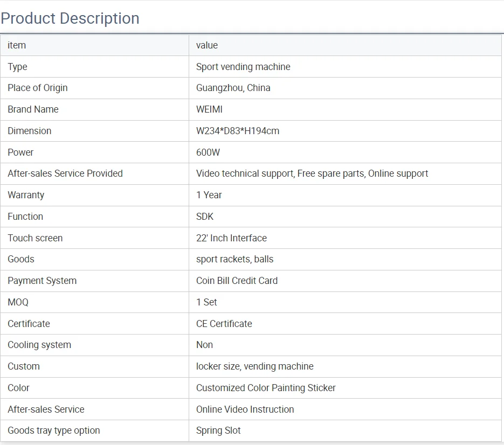Click the 22' Inch Interface value
The height and width of the screenshot is (445, 504).
click(x=231, y=238)
